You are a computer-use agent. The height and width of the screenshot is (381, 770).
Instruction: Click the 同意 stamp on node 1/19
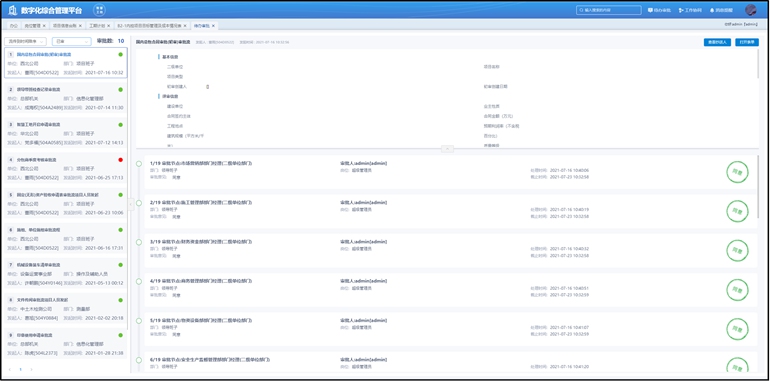737,172
